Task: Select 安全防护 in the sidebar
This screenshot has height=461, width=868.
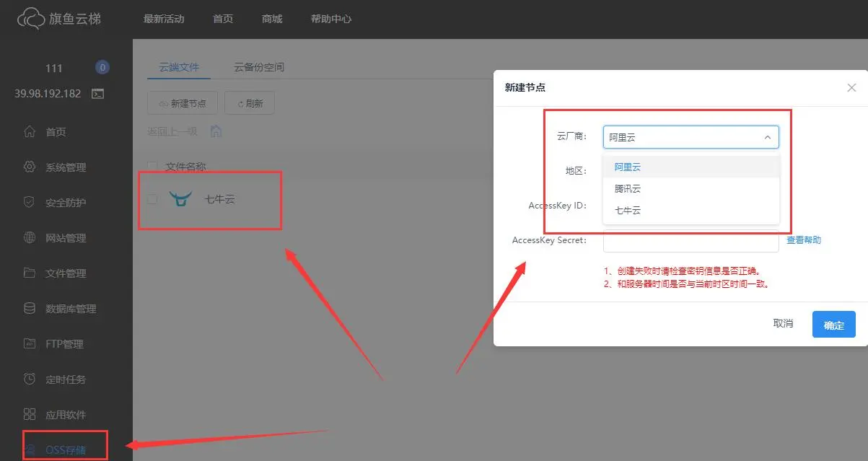Action: pyautogui.click(x=66, y=203)
